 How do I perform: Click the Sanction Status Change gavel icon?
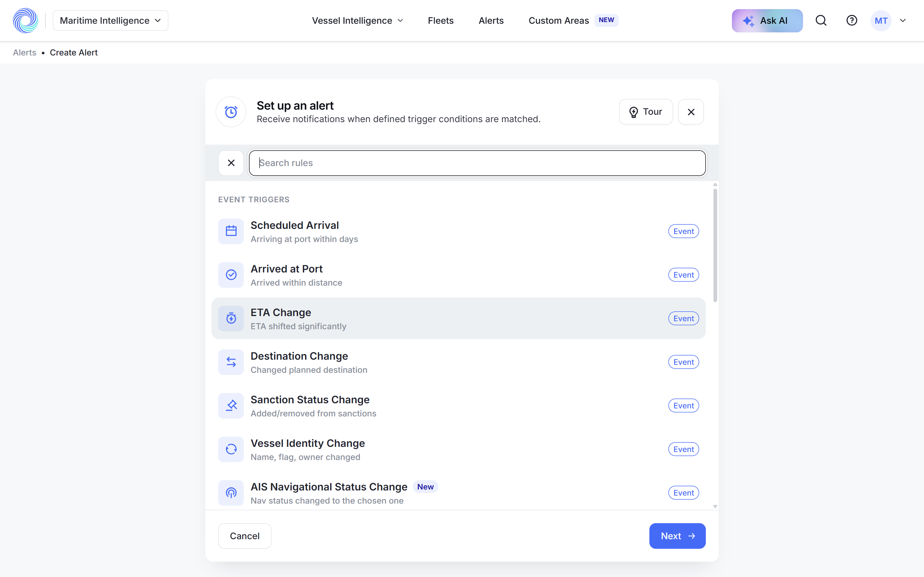click(231, 406)
